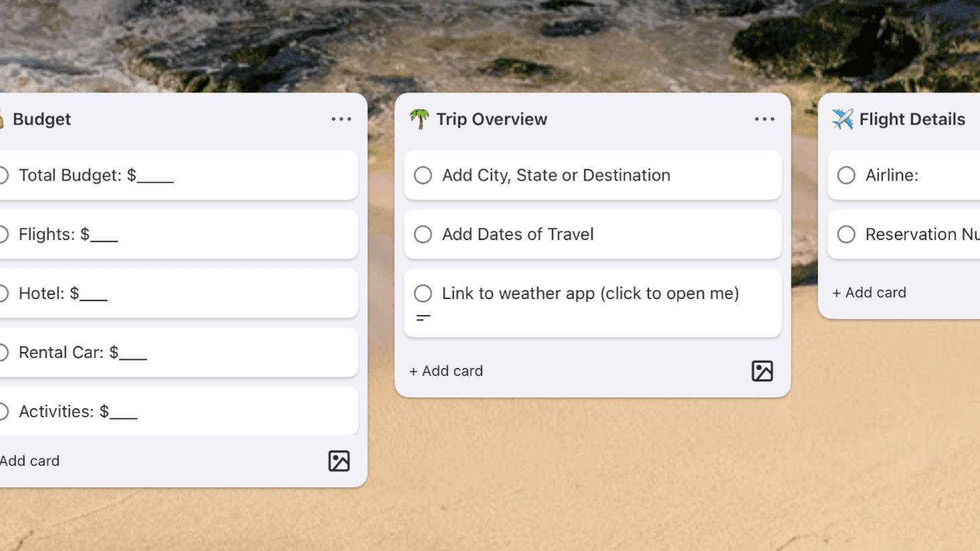Open the 'Hotel: $' card
This screenshot has height=551, width=980.
(x=179, y=294)
